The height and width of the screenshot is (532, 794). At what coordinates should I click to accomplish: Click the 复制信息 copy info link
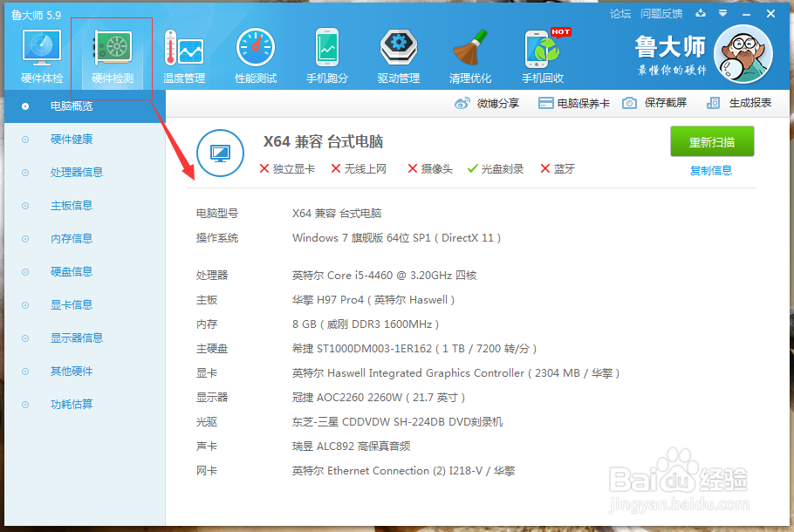coord(711,171)
